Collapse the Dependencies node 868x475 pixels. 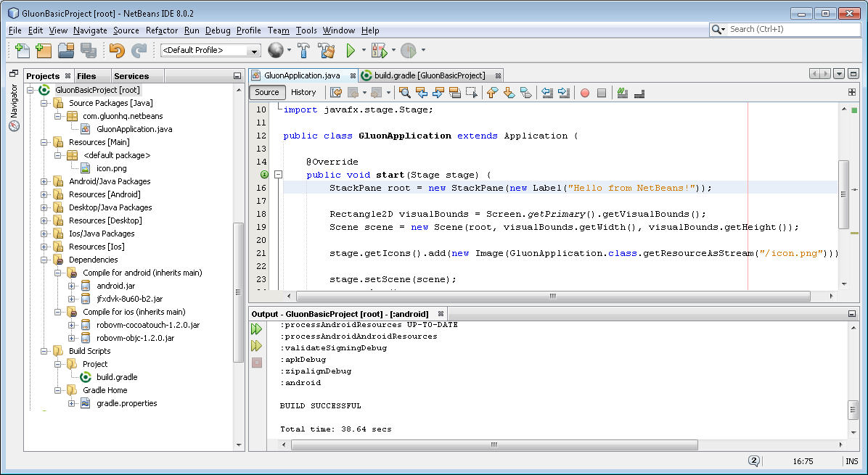44,260
